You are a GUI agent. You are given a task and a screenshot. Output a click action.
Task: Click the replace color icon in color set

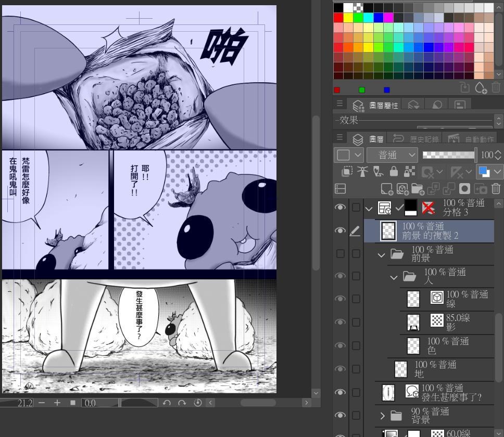pos(465,87)
